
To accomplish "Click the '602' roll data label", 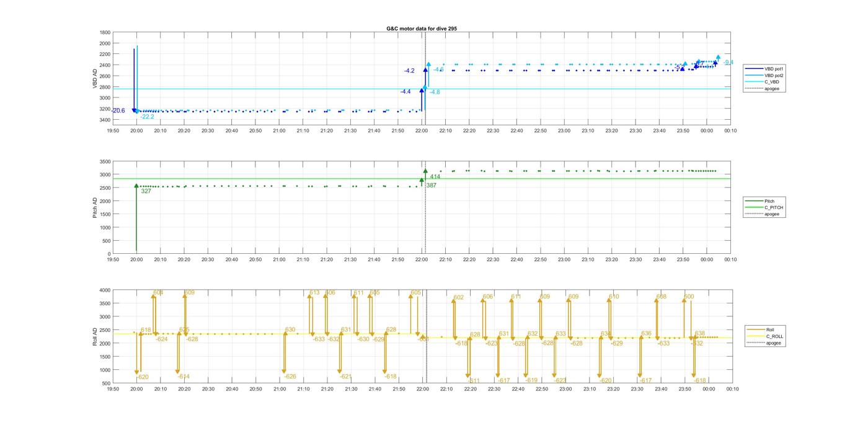I will (459, 297).
